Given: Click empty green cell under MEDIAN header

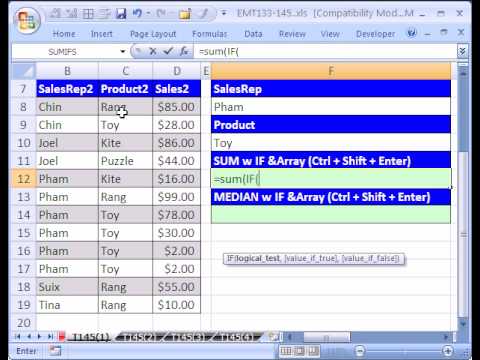Looking at the screenshot, I should pyautogui.click(x=331, y=215).
